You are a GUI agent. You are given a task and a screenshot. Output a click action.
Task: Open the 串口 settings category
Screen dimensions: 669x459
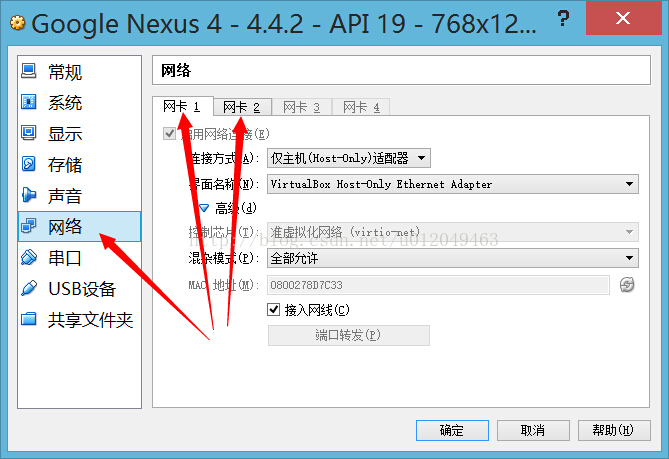coord(79,258)
